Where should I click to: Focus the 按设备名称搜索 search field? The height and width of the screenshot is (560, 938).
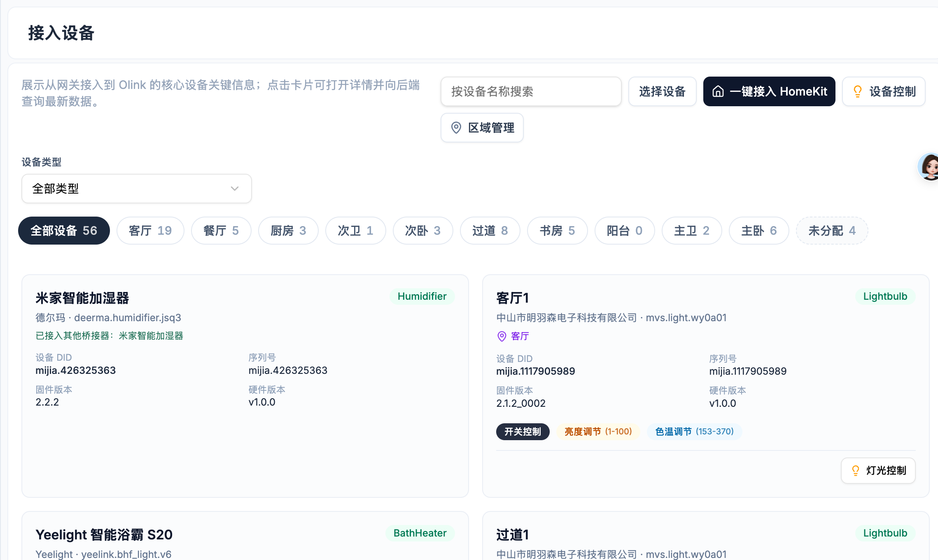[531, 91]
